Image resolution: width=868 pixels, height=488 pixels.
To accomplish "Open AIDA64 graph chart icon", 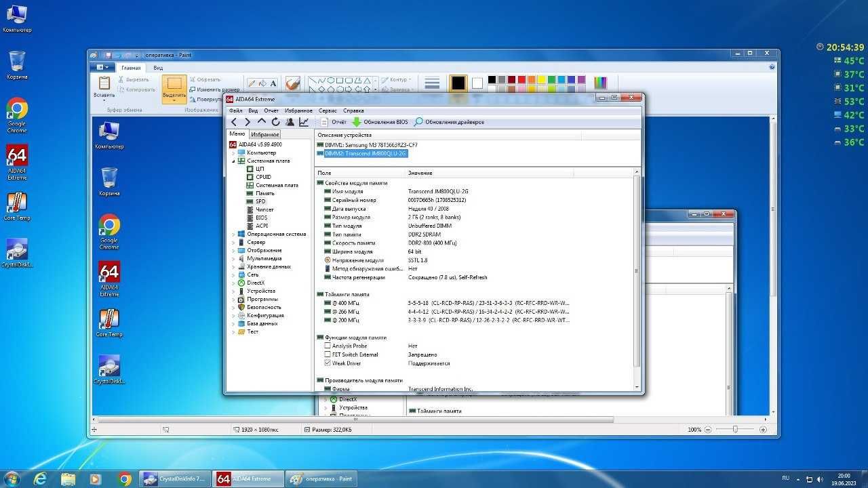I will [x=304, y=122].
